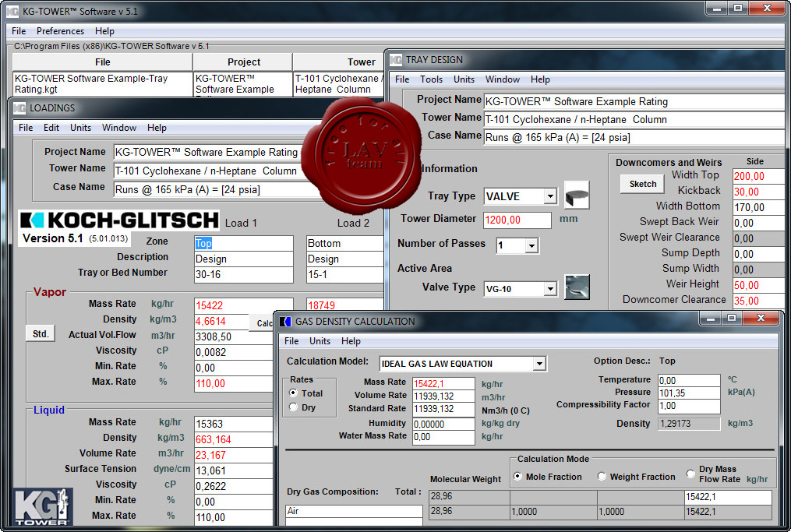The width and height of the screenshot is (791, 532).
Task: Click the Kickback field showing 30,00
Action: click(x=761, y=192)
